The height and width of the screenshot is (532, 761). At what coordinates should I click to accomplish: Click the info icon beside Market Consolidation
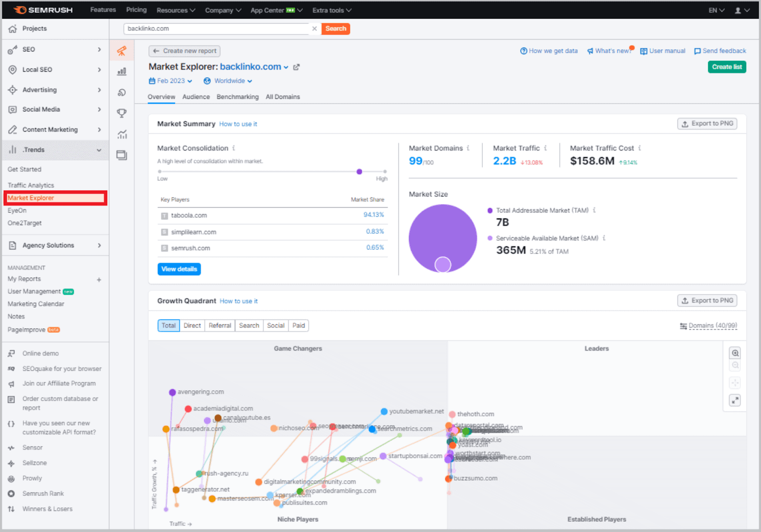tap(234, 148)
